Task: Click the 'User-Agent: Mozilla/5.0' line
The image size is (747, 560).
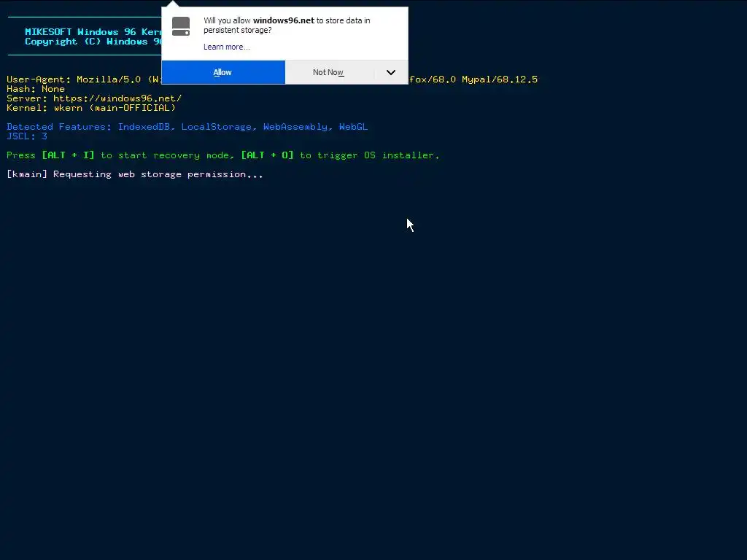Action: coord(85,79)
